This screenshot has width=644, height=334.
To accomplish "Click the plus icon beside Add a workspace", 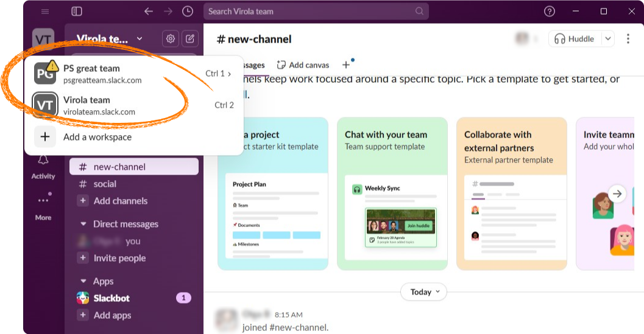I will click(x=45, y=137).
